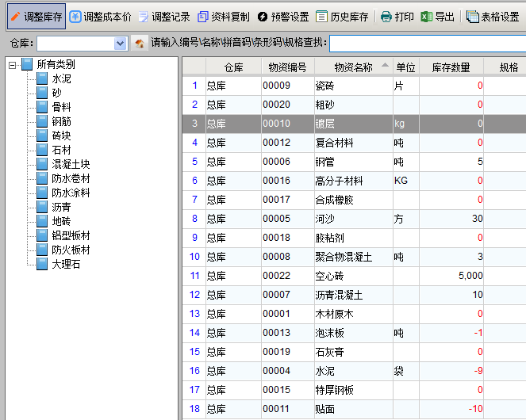Open 调整成本价 with the yen icon
This screenshot has width=526, height=420.
point(75,16)
